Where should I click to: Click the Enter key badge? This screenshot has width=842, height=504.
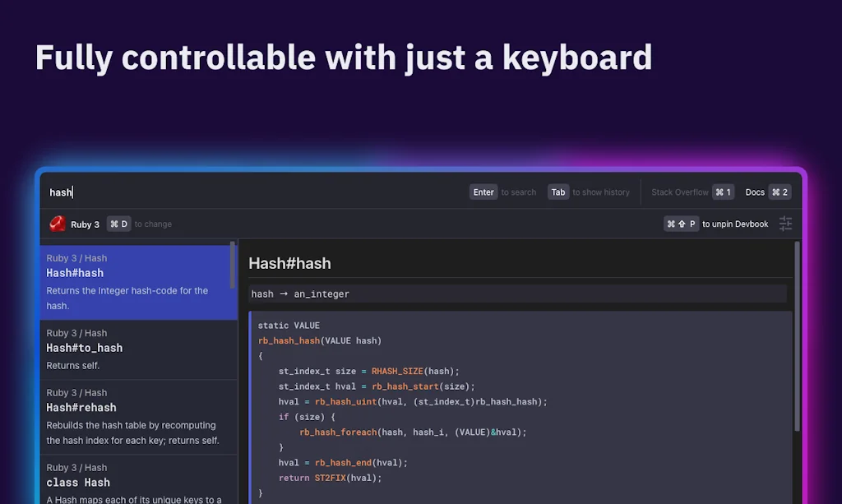pyautogui.click(x=483, y=192)
